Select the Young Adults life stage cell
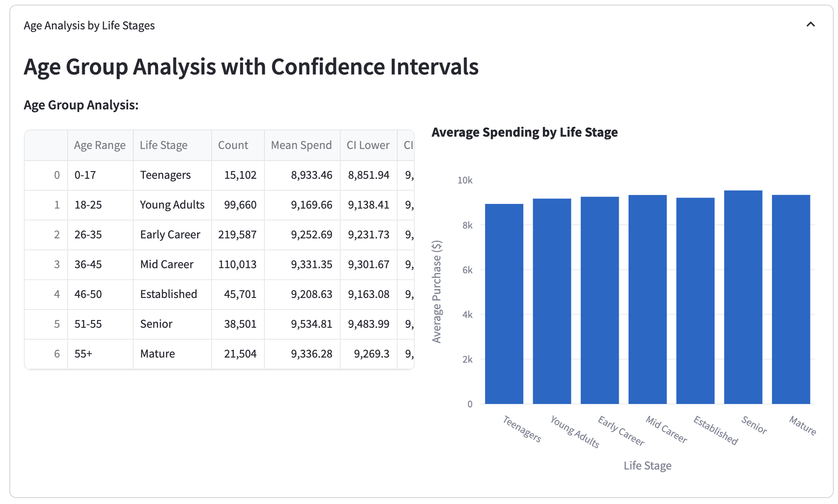The image size is (838, 504). point(172,205)
